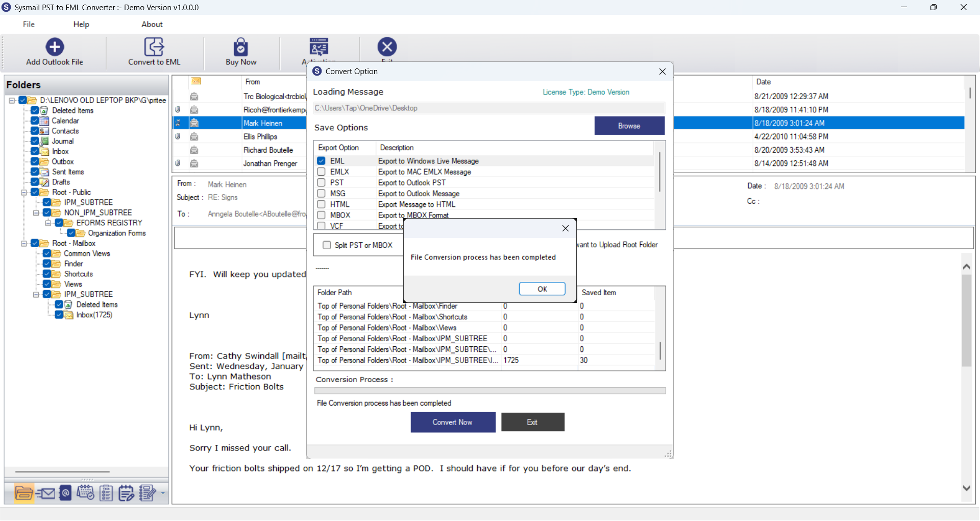
Task: Check the EMLX export option
Action: pos(321,172)
